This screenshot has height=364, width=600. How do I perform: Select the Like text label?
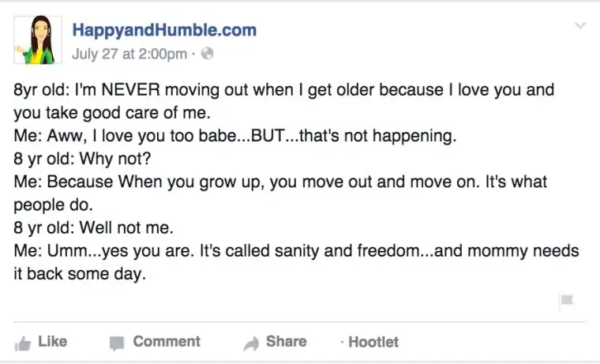click(53, 341)
